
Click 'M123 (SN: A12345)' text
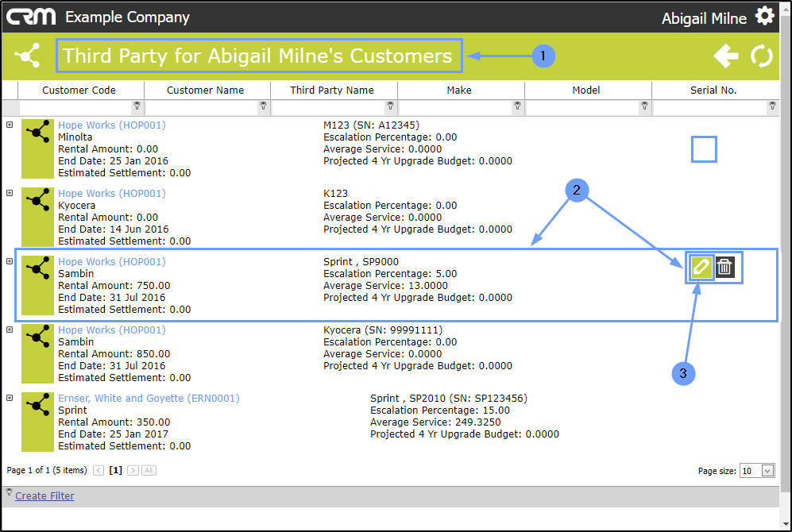(x=371, y=125)
